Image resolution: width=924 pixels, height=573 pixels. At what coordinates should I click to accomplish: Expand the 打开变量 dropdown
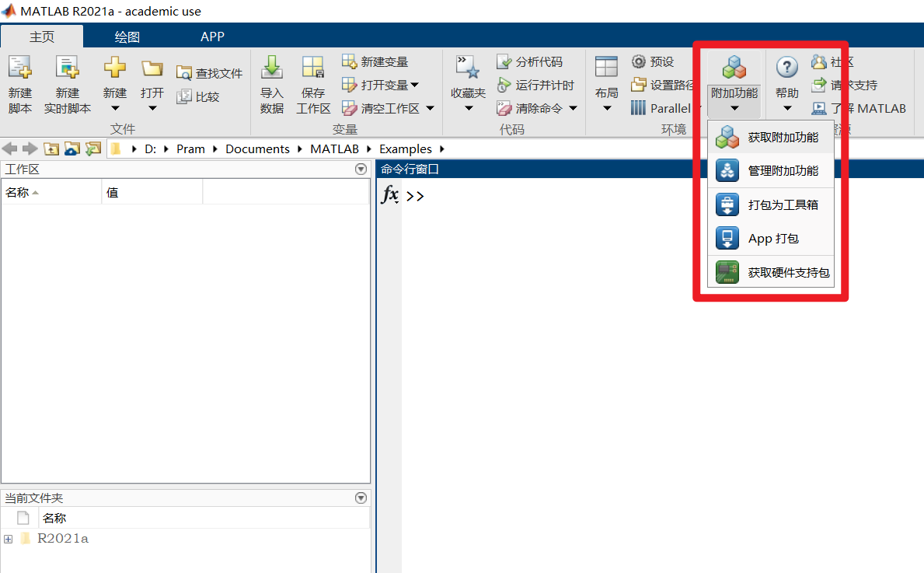(415, 85)
